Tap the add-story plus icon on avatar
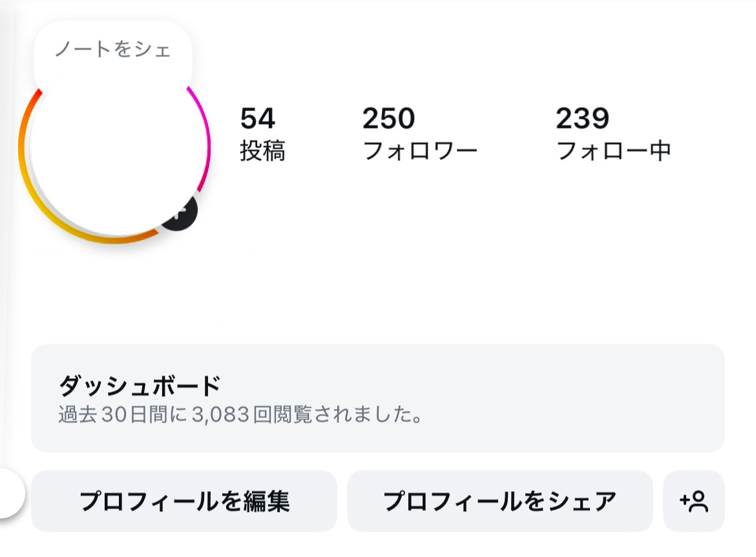756x557 pixels. click(181, 215)
